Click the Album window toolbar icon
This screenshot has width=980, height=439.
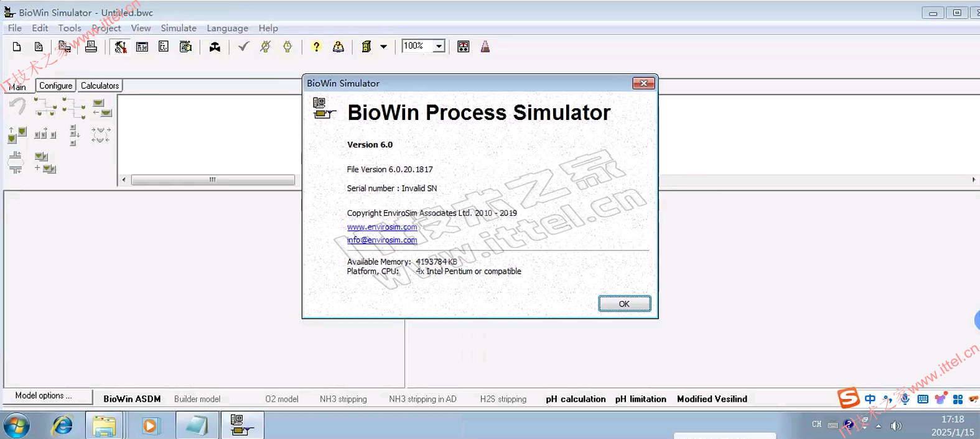click(142, 47)
